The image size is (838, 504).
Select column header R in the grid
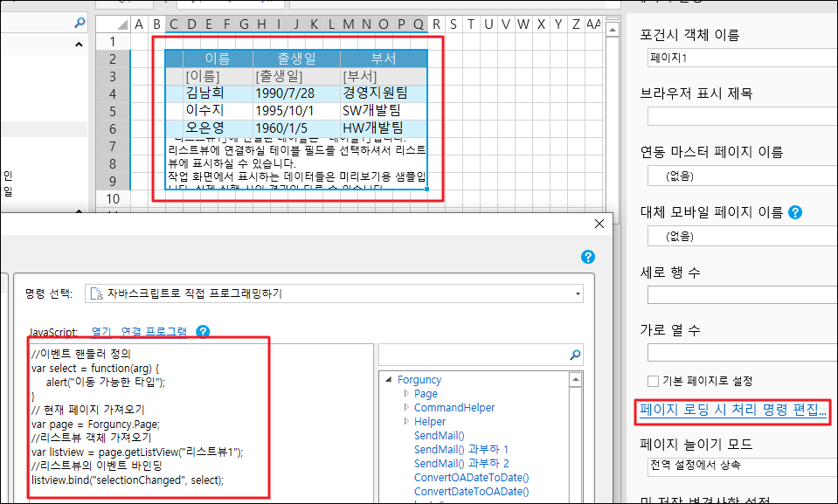click(436, 24)
